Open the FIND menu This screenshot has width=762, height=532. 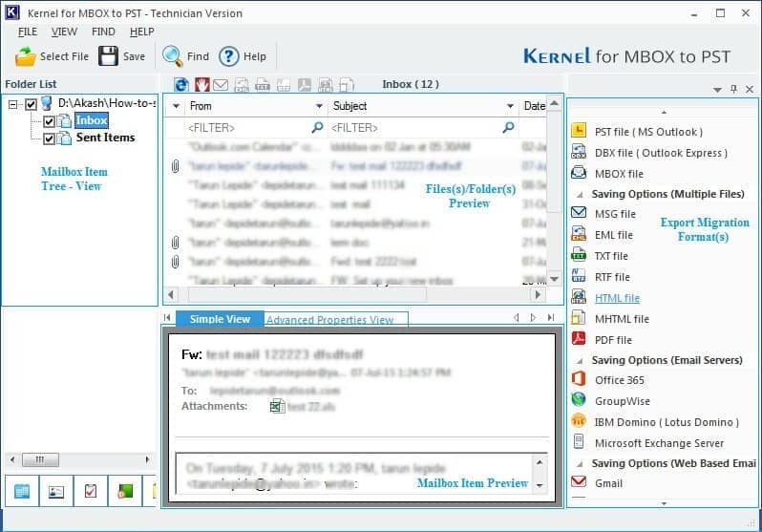pyautogui.click(x=103, y=32)
